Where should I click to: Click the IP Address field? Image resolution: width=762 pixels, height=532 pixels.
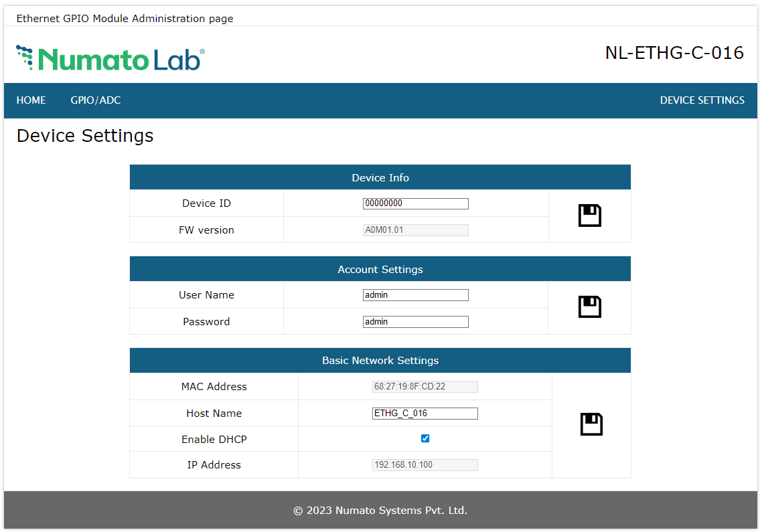click(425, 465)
